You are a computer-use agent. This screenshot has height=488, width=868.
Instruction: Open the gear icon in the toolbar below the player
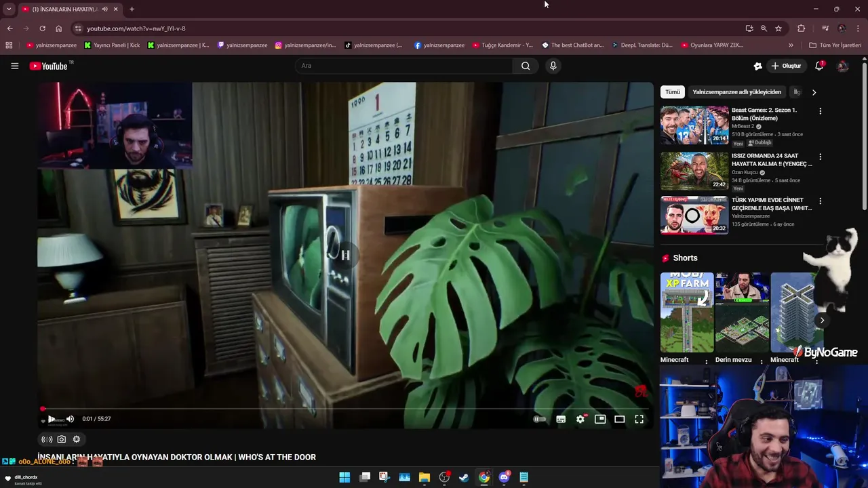coord(77,439)
